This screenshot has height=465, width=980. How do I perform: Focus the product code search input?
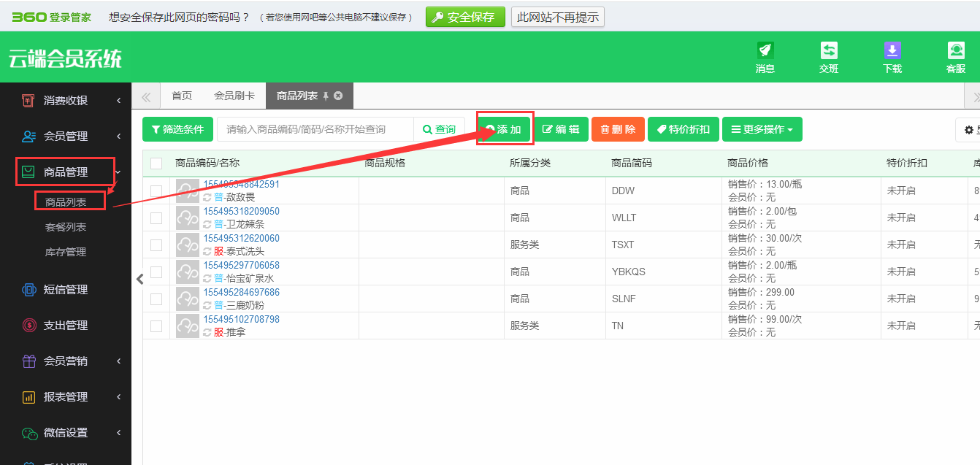click(x=315, y=129)
